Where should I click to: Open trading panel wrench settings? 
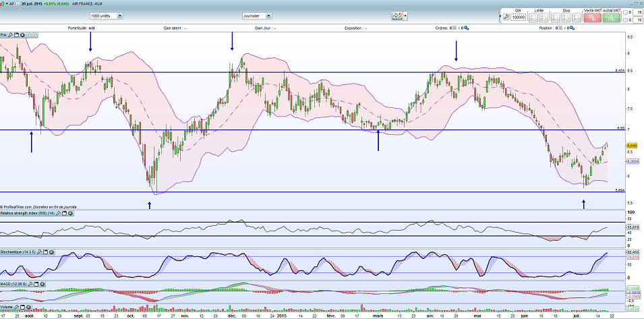pos(506,18)
